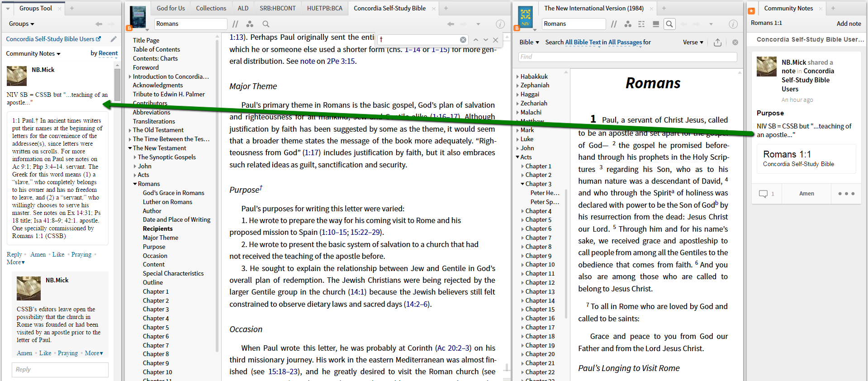This screenshot has width=868, height=381.
Task: Switch to the ALD tab
Action: click(243, 8)
